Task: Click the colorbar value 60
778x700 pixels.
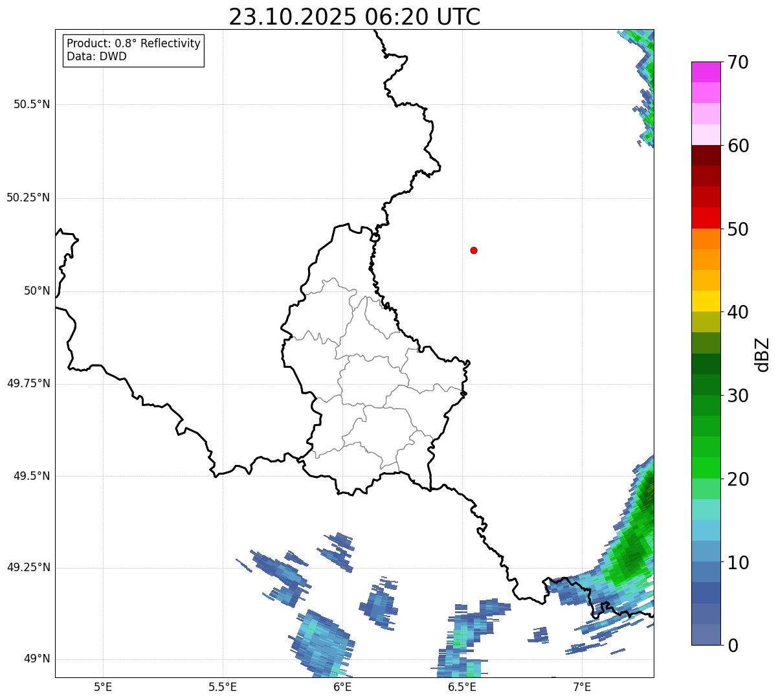Action: (x=737, y=146)
